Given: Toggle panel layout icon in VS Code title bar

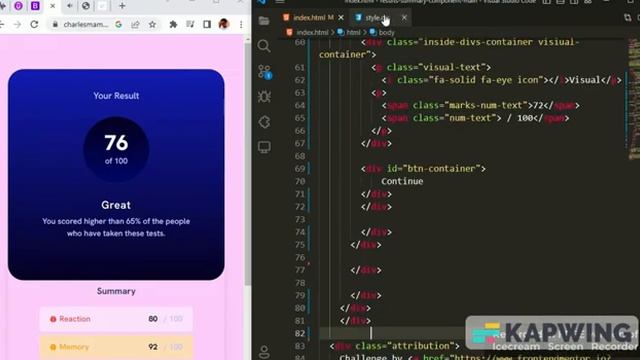Looking at the screenshot, I should pos(560,2).
